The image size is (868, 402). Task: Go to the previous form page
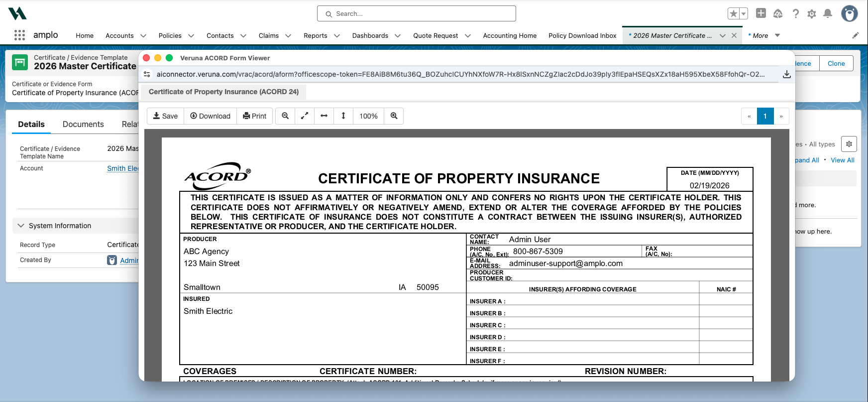(749, 116)
